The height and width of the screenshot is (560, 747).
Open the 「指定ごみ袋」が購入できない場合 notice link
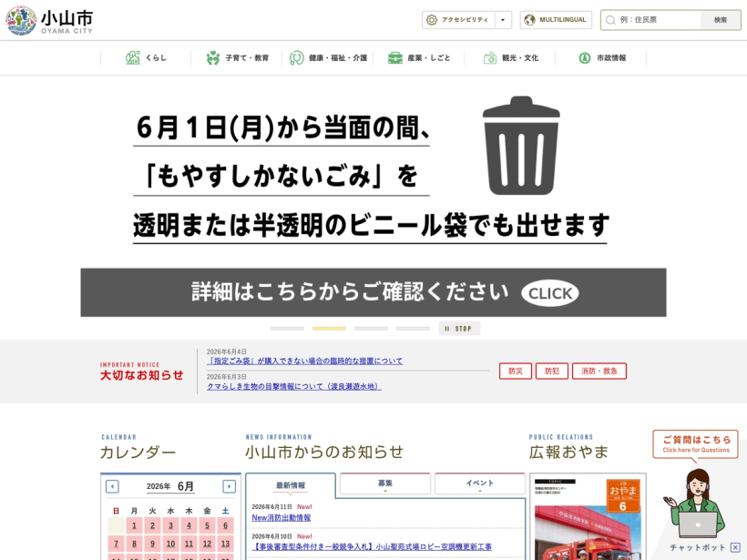tap(304, 361)
